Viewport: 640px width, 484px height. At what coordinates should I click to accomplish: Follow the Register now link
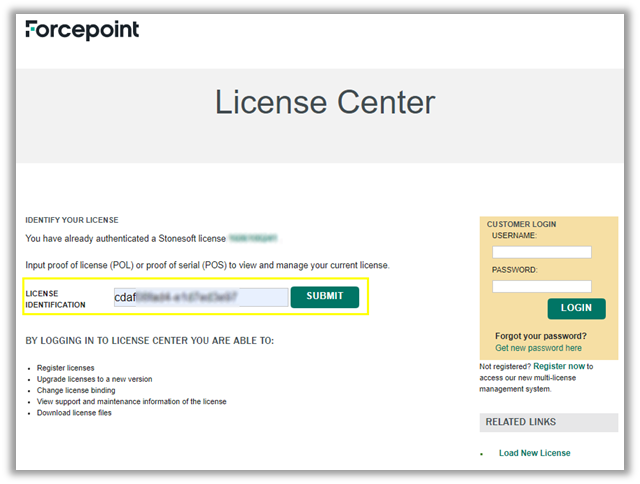click(559, 366)
